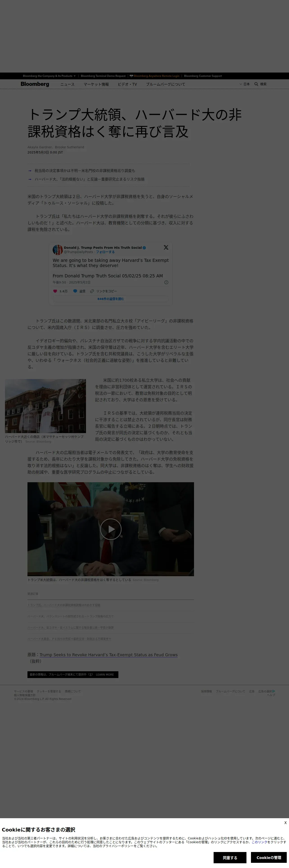The height and width of the screenshot is (868, 289).
Task: Open ブルームバーグについて in the top navigation
Action: pos(165,84)
